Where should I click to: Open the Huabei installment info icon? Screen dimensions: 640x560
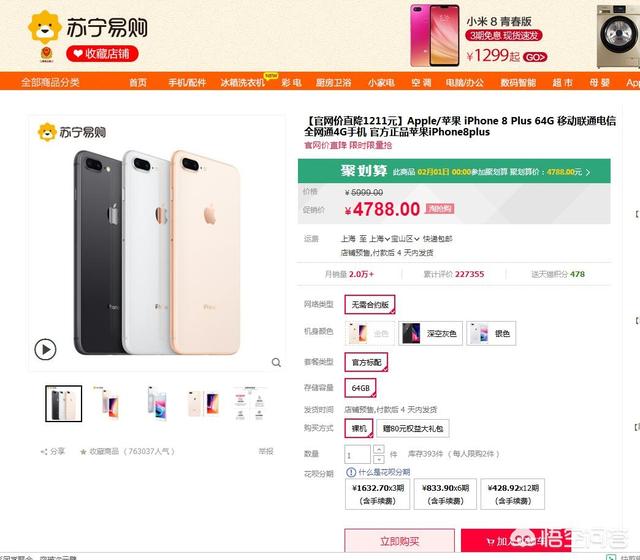(x=351, y=472)
